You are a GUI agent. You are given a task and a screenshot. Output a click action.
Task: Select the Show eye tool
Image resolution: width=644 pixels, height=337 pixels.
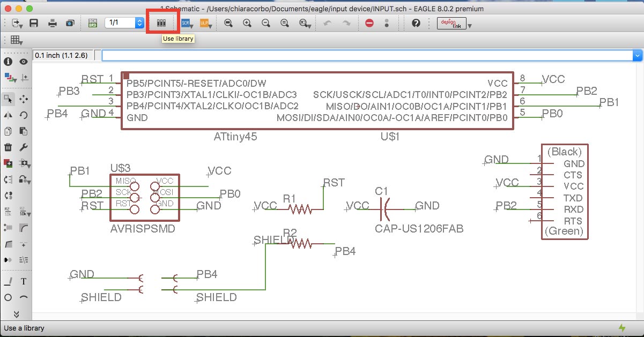tap(24, 62)
